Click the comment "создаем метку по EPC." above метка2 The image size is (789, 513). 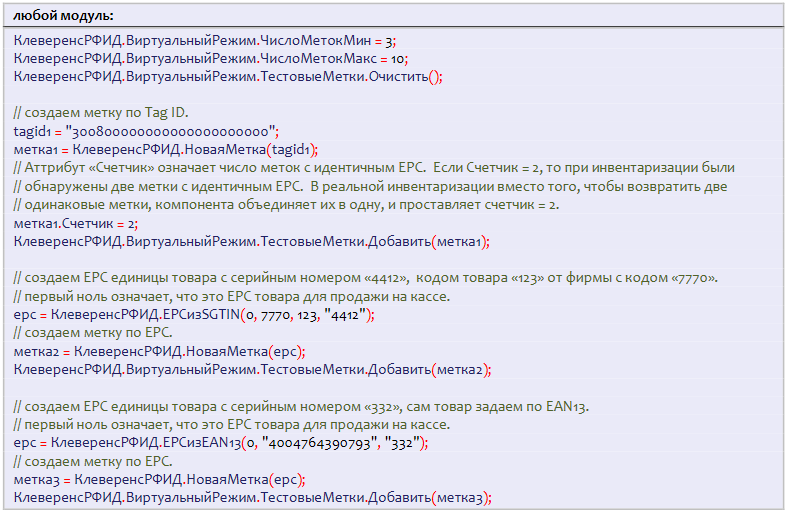click(x=93, y=333)
